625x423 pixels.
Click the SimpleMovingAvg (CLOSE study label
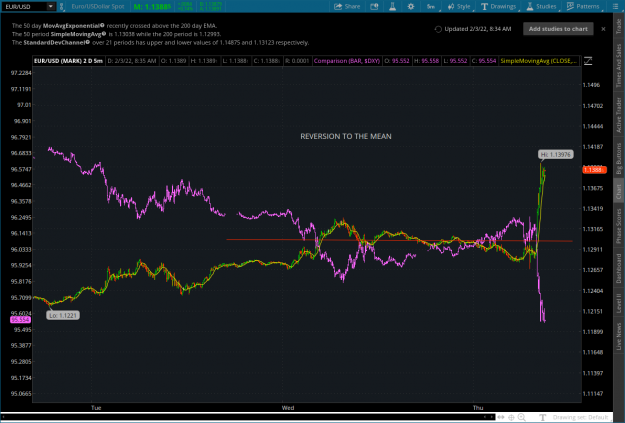click(x=539, y=61)
